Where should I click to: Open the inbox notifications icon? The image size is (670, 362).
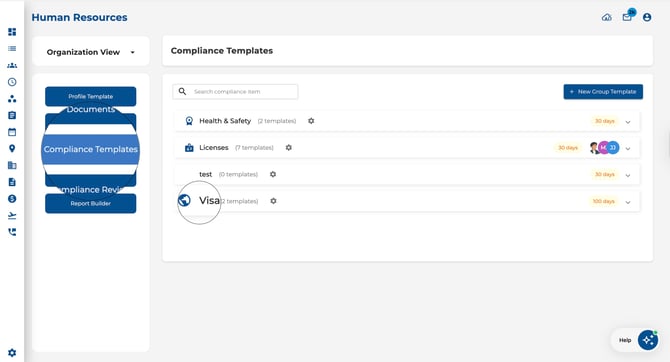(x=627, y=17)
